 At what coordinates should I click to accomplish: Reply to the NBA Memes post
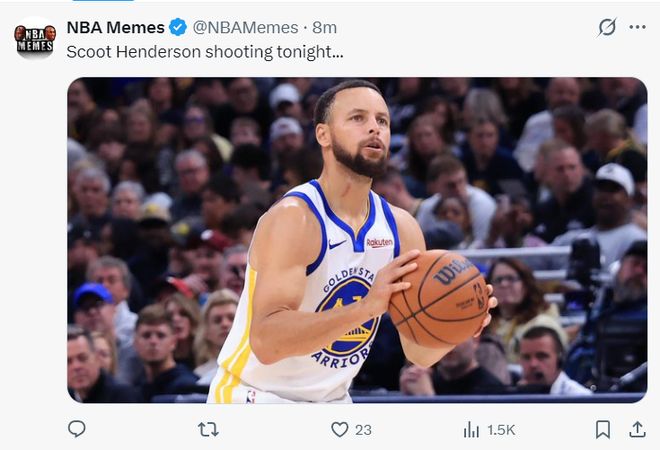coord(77,429)
